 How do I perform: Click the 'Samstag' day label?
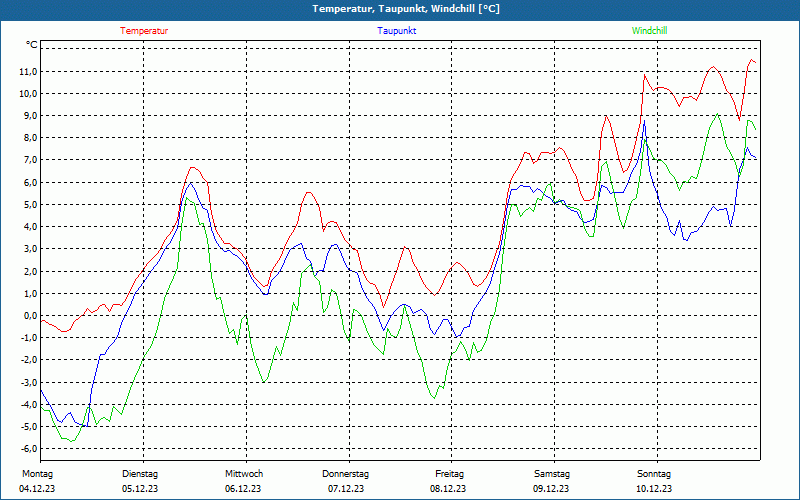click(x=552, y=474)
